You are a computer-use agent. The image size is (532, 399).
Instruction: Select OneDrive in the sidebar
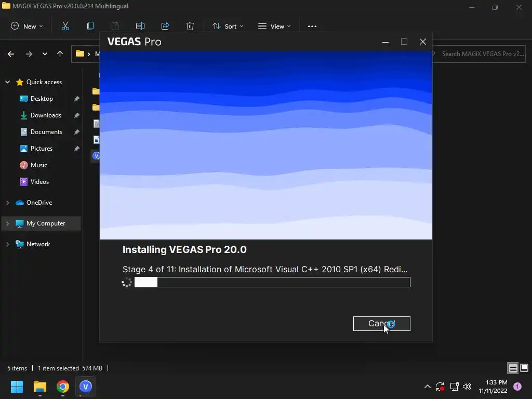[x=39, y=203]
